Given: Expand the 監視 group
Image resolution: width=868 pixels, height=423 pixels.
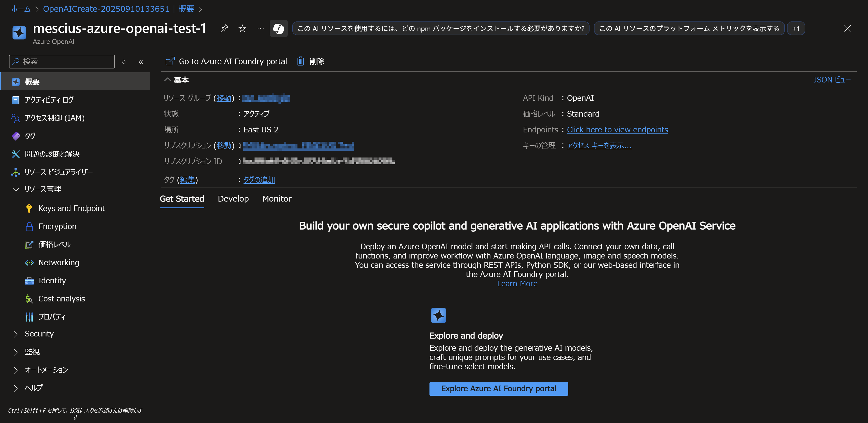Looking at the screenshot, I should [16, 352].
